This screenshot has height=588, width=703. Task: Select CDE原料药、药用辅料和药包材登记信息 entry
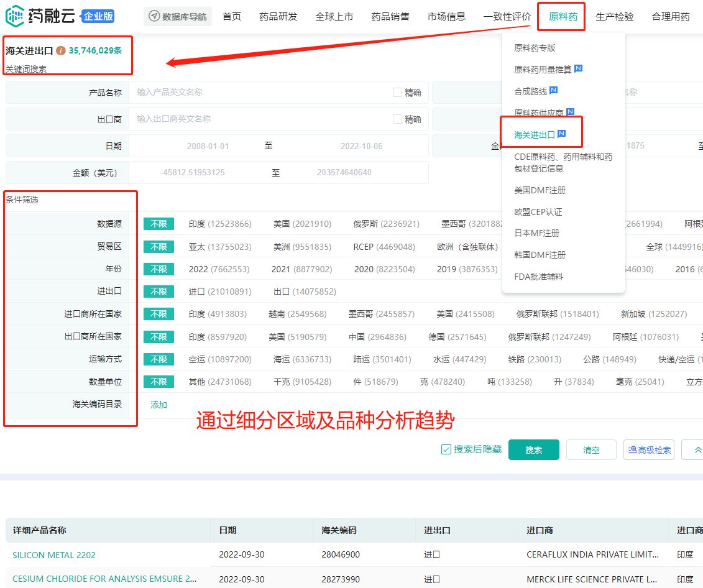563,163
